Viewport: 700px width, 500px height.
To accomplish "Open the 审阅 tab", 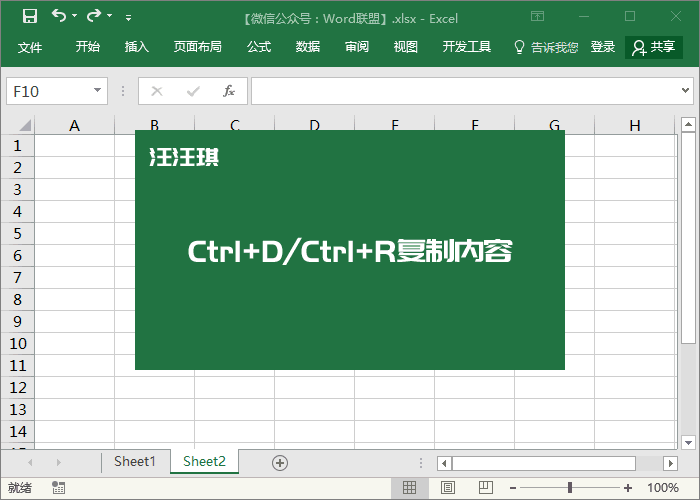I will coord(357,47).
